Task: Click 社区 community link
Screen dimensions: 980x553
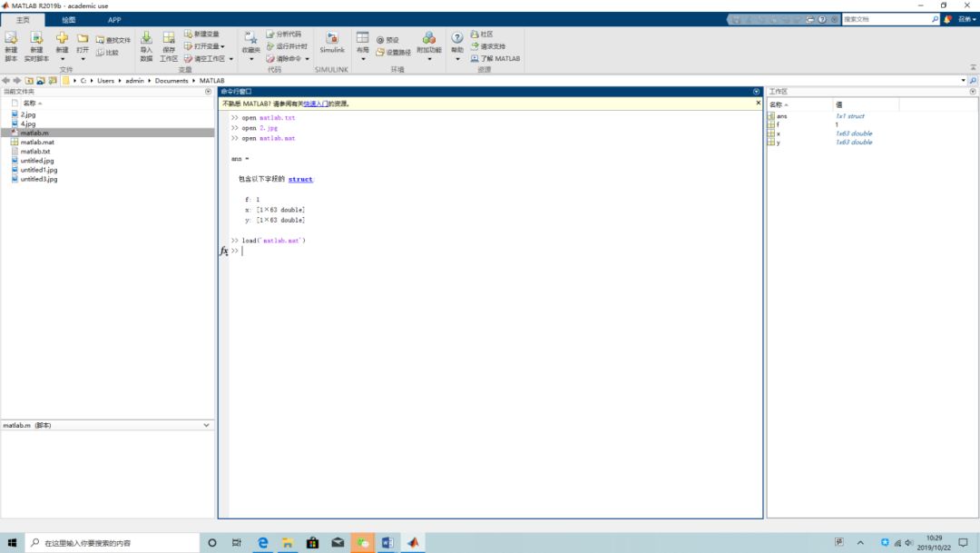Action: click(x=482, y=34)
